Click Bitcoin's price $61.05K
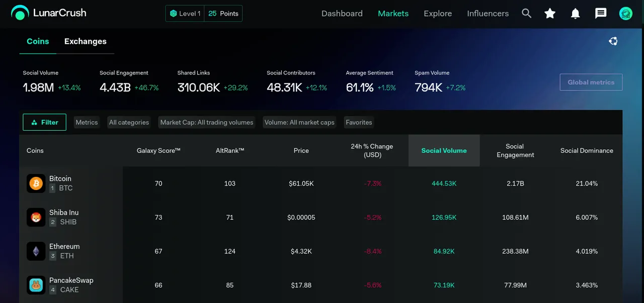This screenshot has height=303, width=644. 301,183
